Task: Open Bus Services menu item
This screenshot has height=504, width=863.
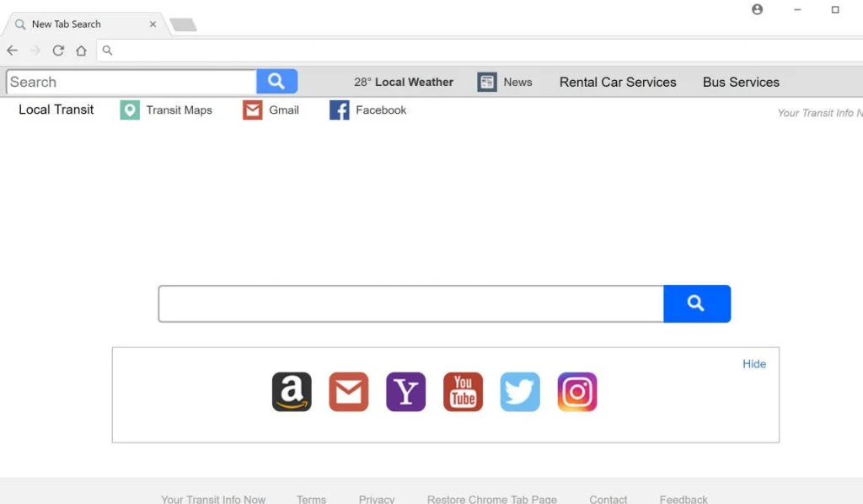Action: click(x=741, y=82)
